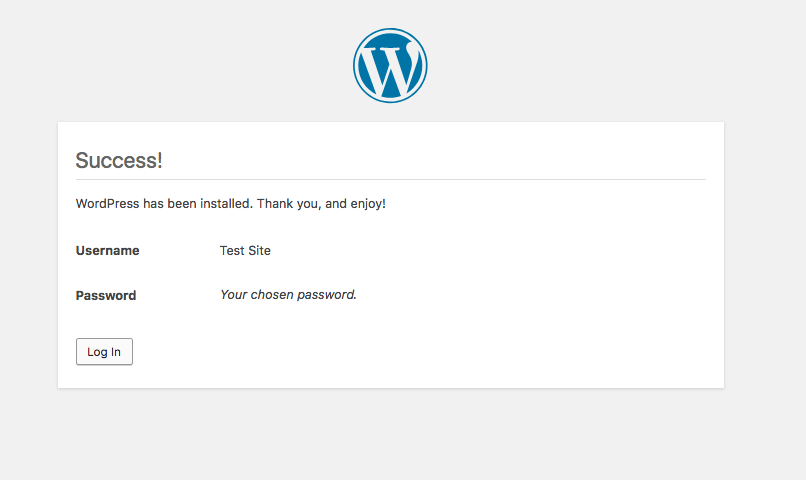Click the white W letter inside the logo
806x480 pixels.
pyautogui.click(x=390, y=70)
